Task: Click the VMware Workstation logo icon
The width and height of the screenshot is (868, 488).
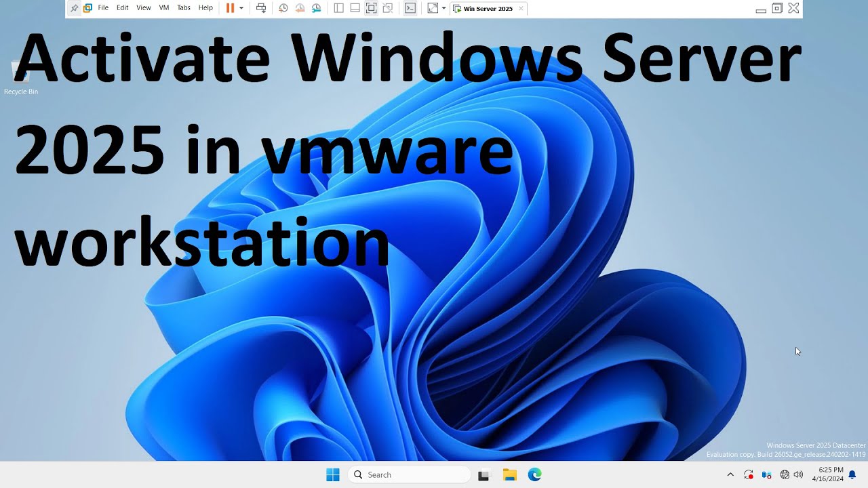Action: coord(87,8)
